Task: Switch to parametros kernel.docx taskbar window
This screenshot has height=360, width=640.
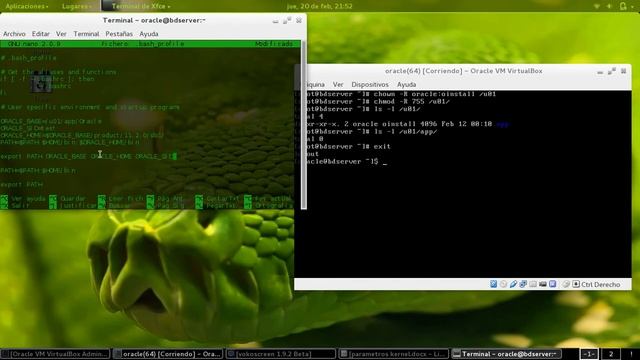Action: (x=394, y=354)
